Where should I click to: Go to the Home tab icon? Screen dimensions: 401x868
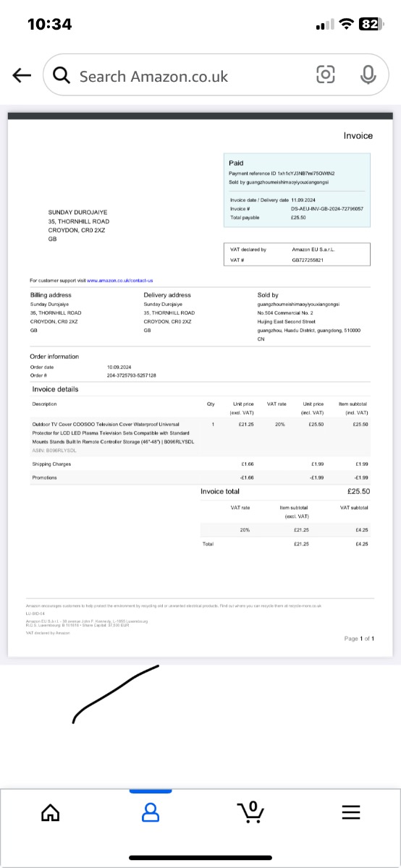point(50,813)
